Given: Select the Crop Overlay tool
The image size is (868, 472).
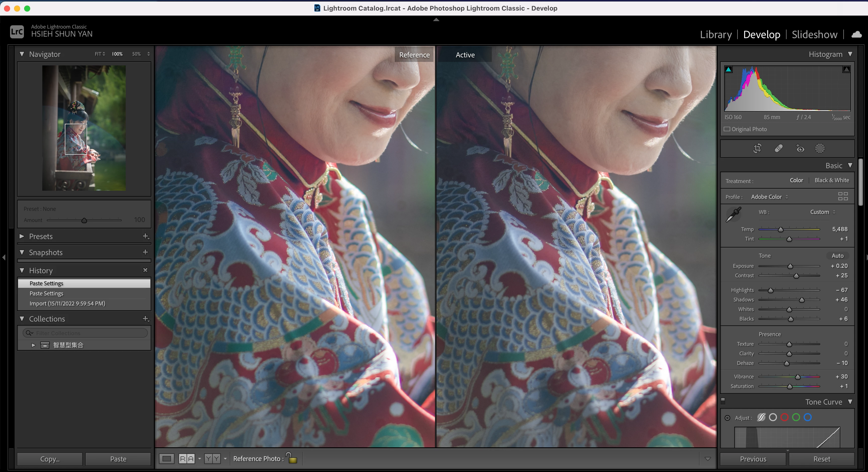Looking at the screenshot, I should [757, 148].
